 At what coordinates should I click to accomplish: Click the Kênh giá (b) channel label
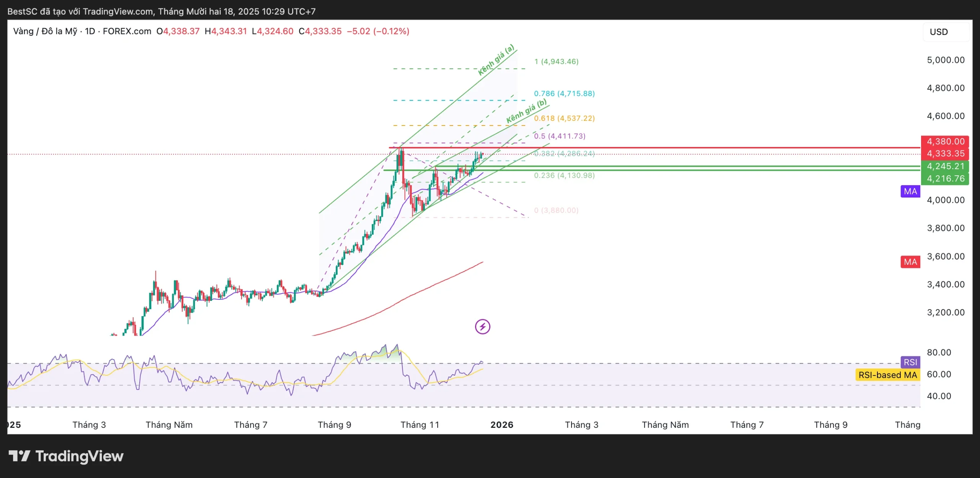click(x=526, y=111)
